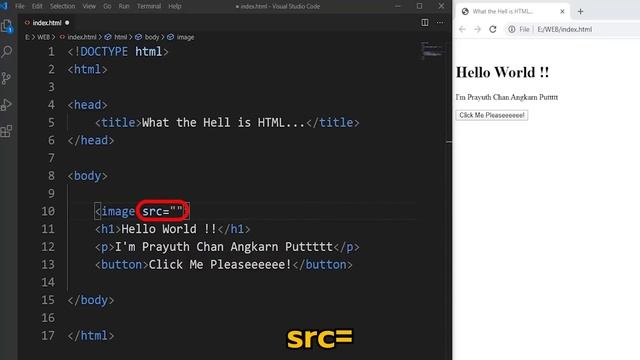Open the File menu
The height and width of the screenshot is (360, 640).
(x=20, y=6)
